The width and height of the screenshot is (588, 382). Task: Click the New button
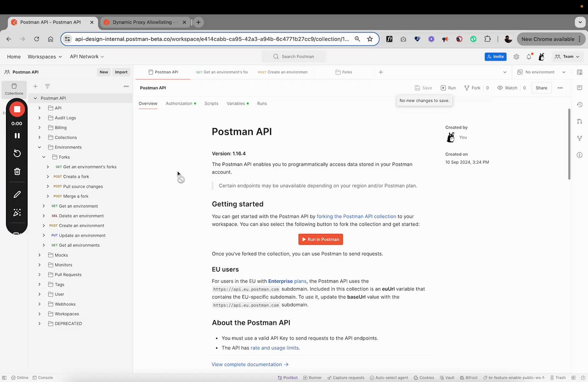click(104, 72)
